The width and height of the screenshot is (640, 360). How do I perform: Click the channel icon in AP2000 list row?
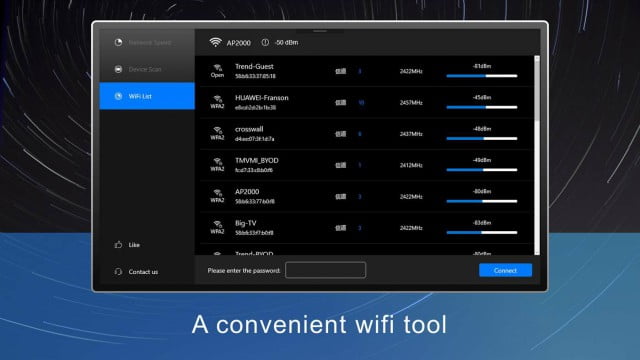(341, 197)
